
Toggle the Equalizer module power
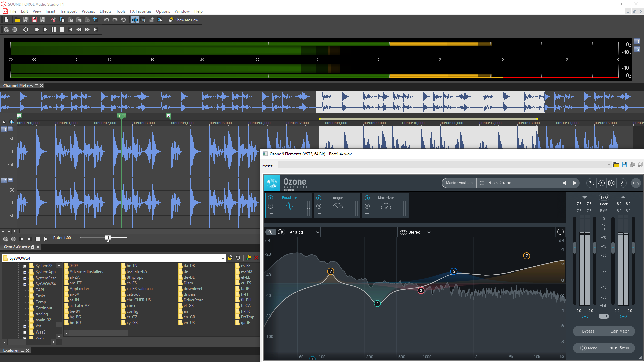(271, 198)
